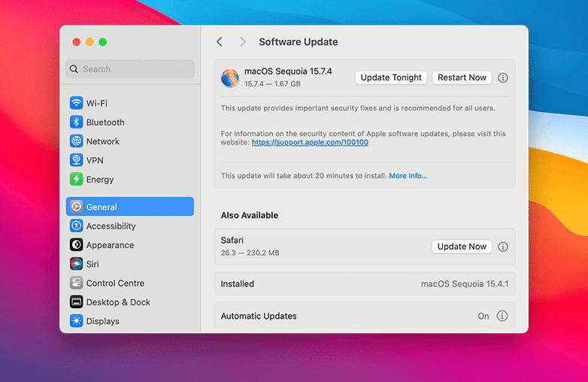
Task: Click the Restart Now button
Action: (462, 77)
